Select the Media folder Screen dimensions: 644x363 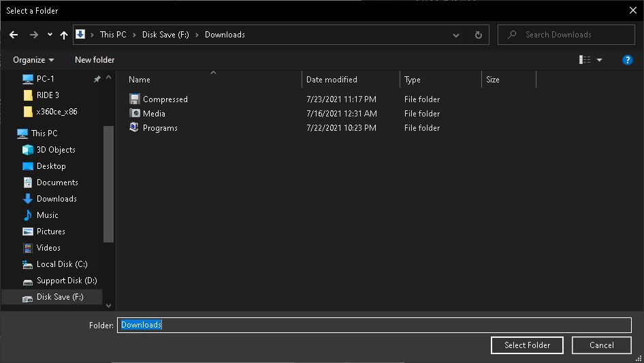[x=154, y=114]
